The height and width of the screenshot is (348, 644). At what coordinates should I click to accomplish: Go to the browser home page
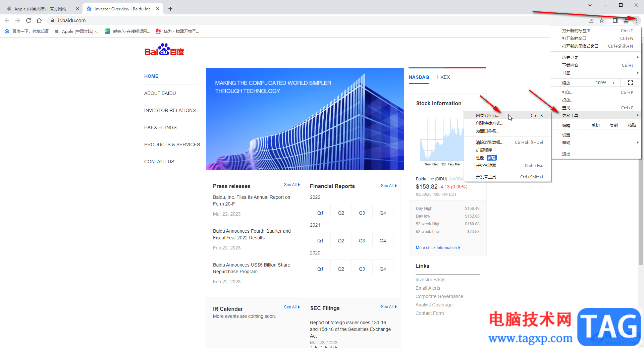click(39, 20)
